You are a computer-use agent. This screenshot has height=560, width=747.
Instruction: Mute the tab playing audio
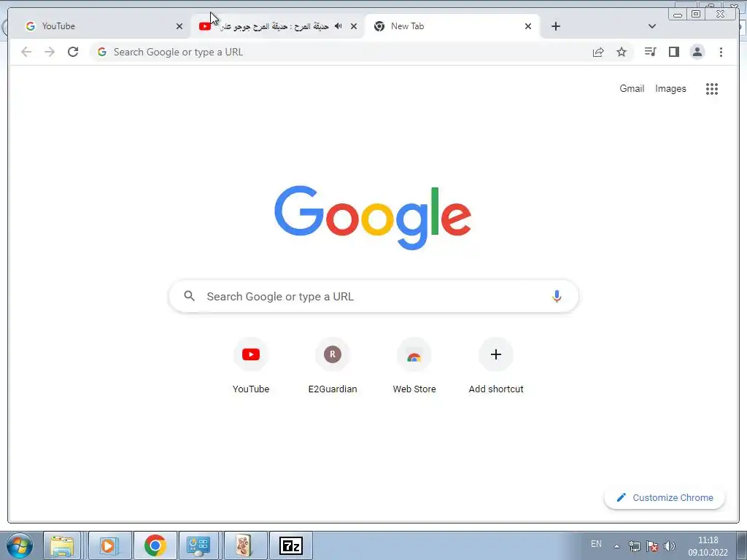tap(338, 26)
